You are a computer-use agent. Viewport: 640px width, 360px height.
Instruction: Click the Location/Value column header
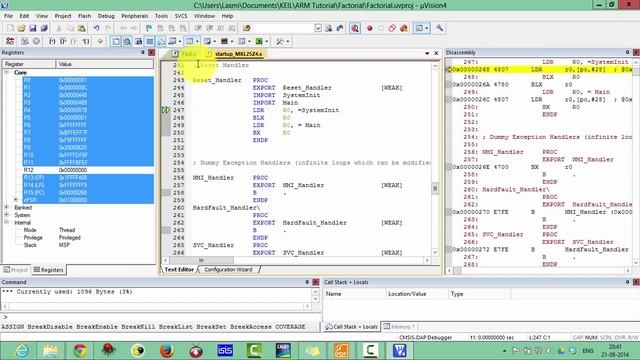pos(417,294)
